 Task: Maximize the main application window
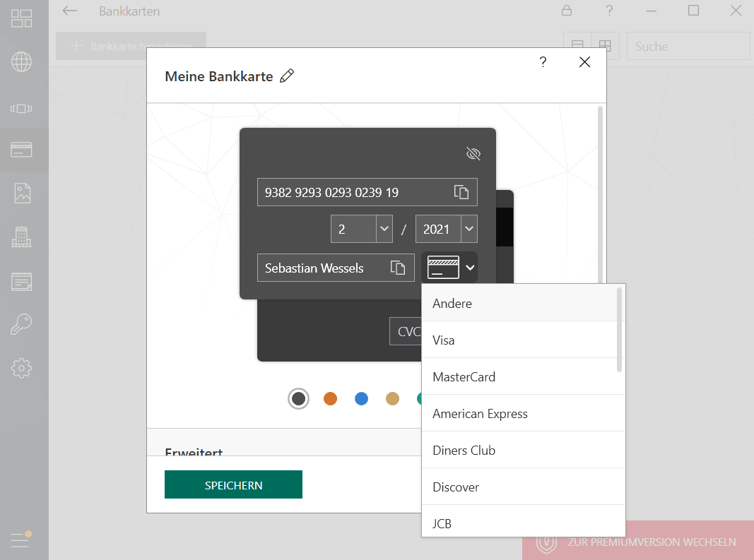click(x=693, y=11)
